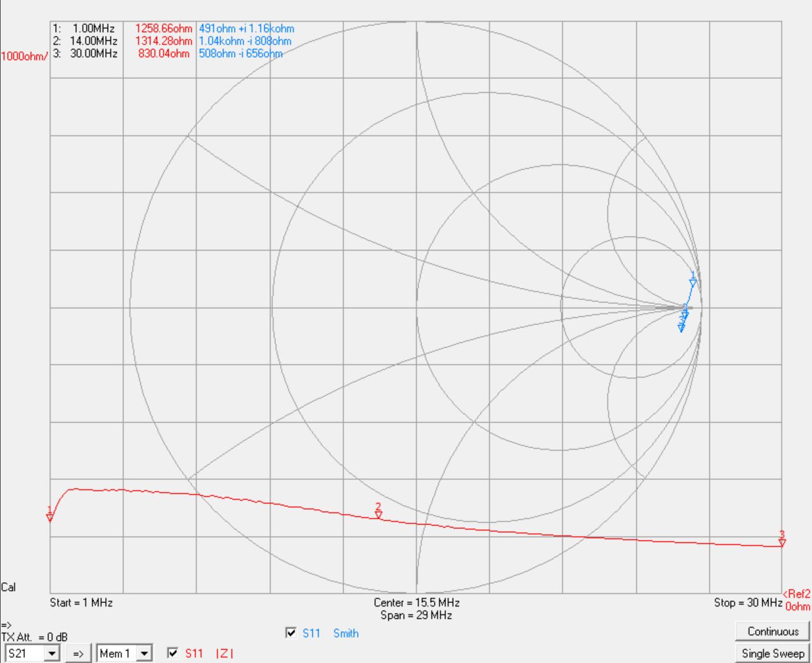This screenshot has height=663, width=812.
Task: Select blue marker 1 on the Smith chart
Action: click(693, 280)
